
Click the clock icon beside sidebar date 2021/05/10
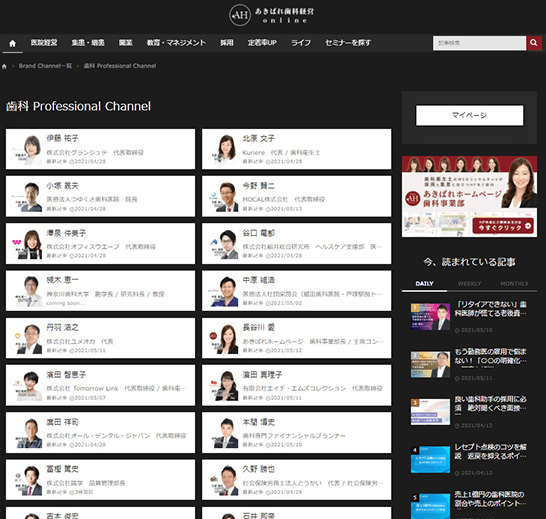pyautogui.click(x=457, y=330)
